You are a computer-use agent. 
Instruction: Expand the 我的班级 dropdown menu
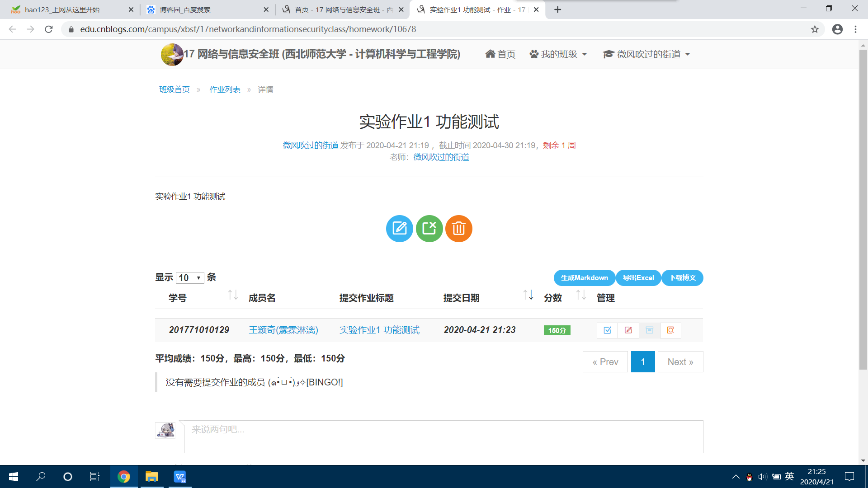tap(558, 54)
